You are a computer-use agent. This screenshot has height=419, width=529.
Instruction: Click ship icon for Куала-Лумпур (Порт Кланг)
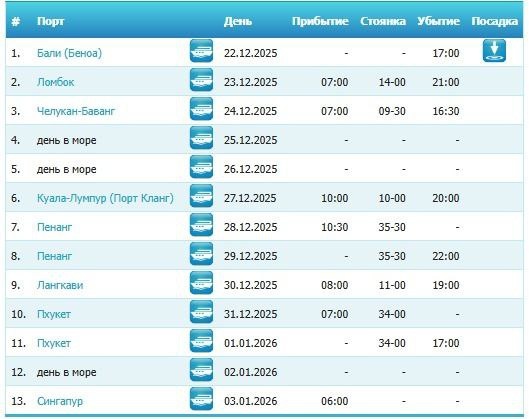point(201,196)
